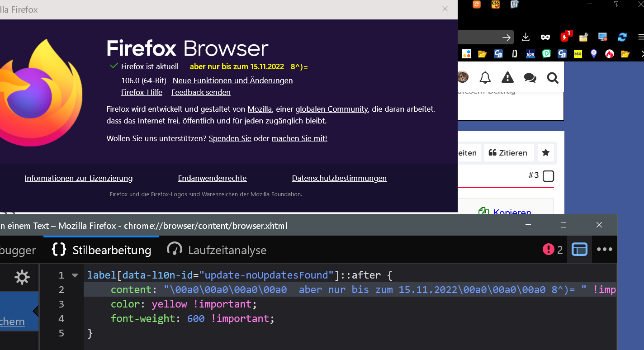Open the style editor options gear
The width and height of the screenshot is (644, 350).
point(22,277)
